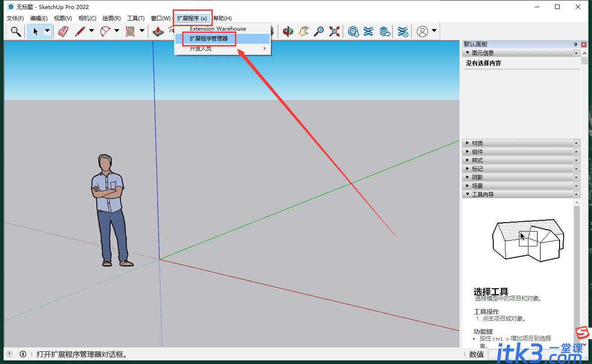Open the account dropdown arrow
Viewport: 592px width, 364px height.
pos(434,31)
